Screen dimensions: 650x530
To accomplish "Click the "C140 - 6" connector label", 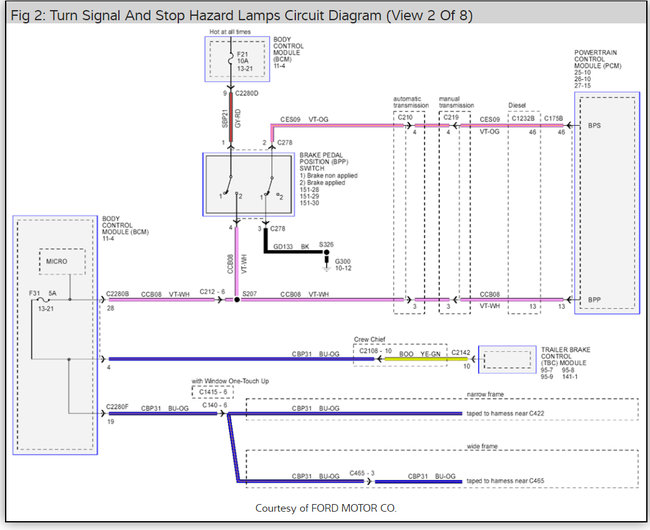I will 215,405.
